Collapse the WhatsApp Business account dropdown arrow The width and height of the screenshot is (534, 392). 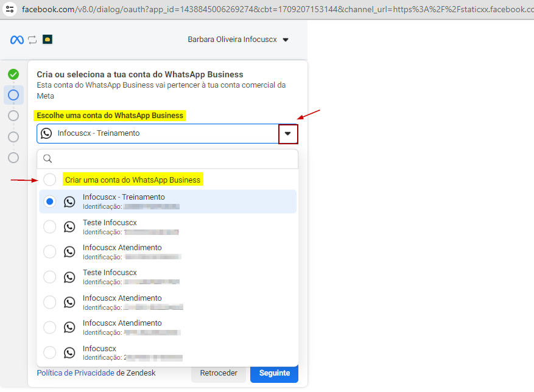click(x=288, y=133)
